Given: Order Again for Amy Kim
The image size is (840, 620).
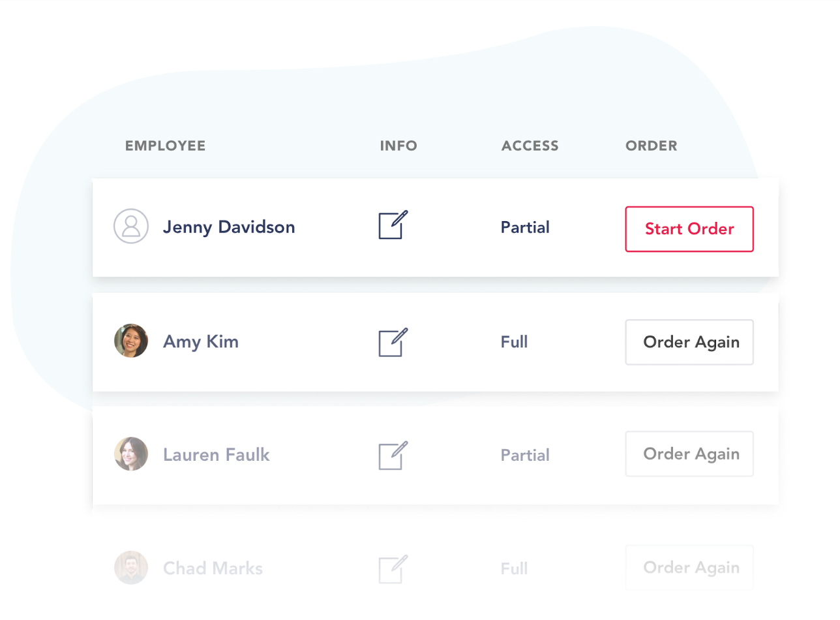Looking at the screenshot, I should (689, 342).
